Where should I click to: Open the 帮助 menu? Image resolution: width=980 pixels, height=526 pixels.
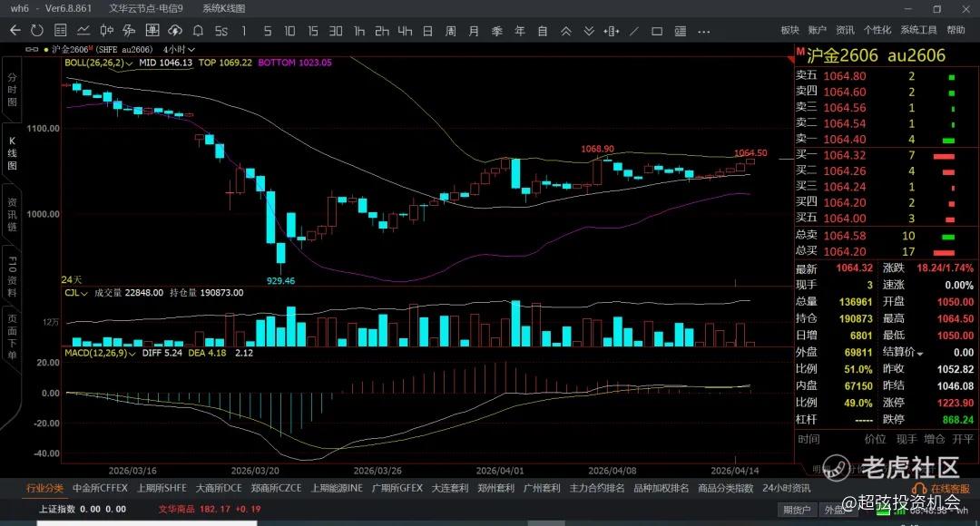(955, 30)
